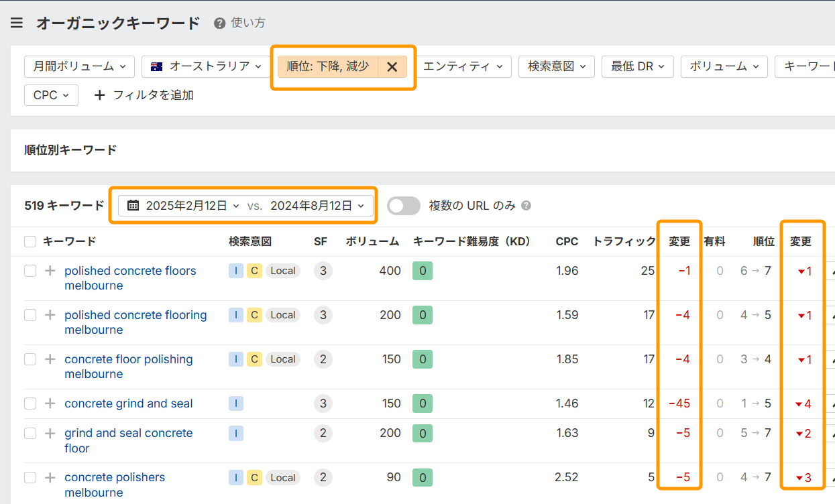Image resolution: width=835 pixels, height=504 pixels.
Task: Open the 最低 DR filter dropdown
Action: coord(637,66)
